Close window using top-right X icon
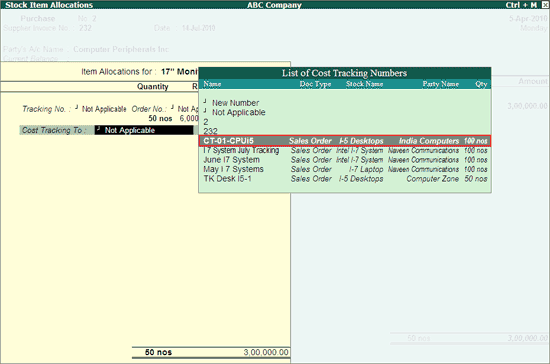 click(546, 5)
